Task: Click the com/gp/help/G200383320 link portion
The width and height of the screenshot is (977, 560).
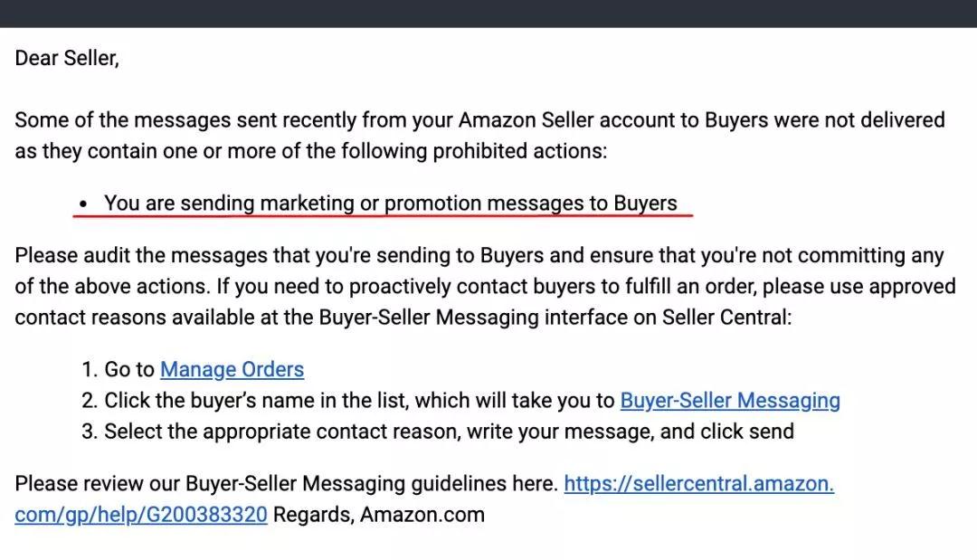Action: pyautogui.click(x=141, y=515)
